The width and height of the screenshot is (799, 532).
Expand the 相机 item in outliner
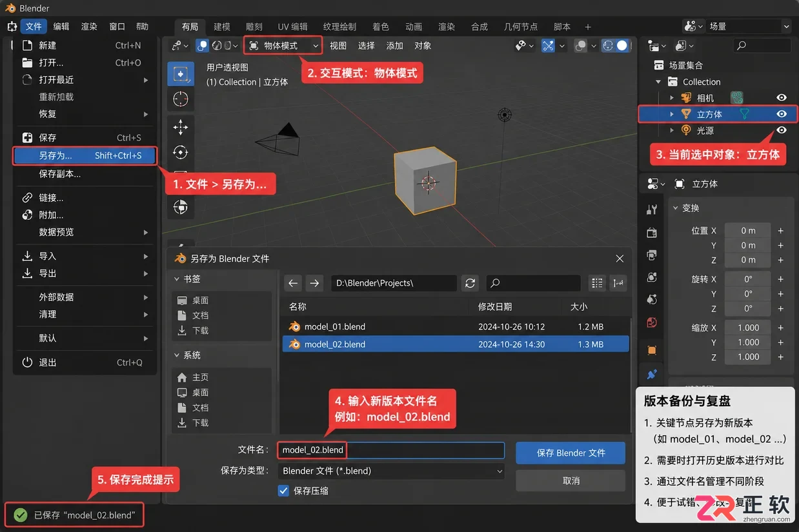672,98
